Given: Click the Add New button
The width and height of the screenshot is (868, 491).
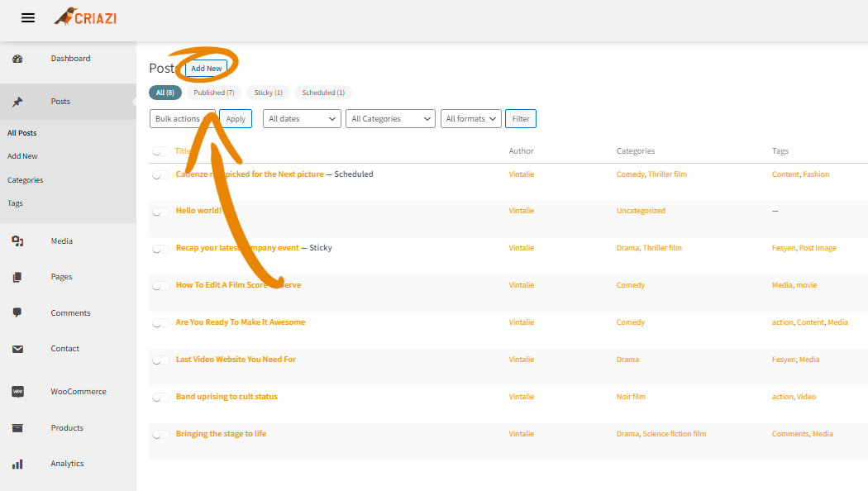Looking at the screenshot, I should [207, 69].
